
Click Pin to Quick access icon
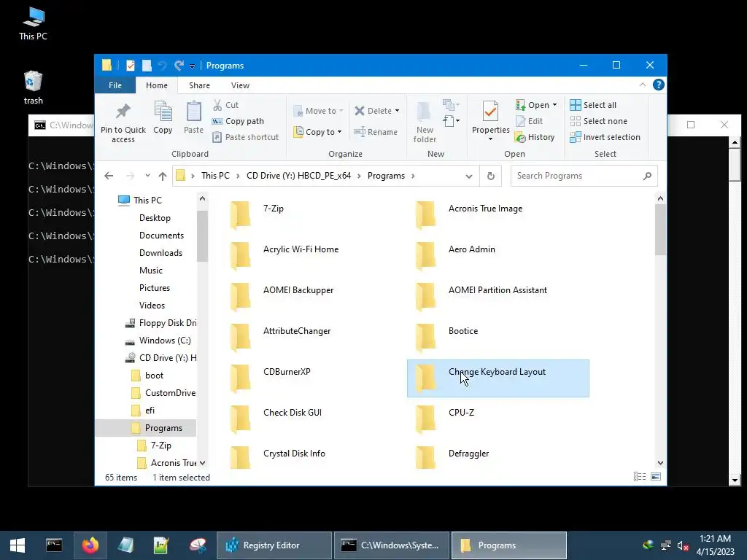pos(123,112)
